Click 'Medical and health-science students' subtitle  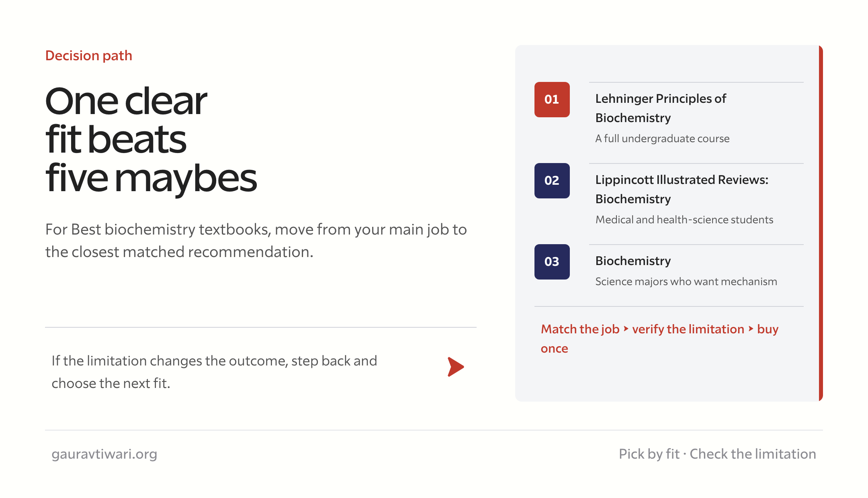pyautogui.click(x=684, y=220)
